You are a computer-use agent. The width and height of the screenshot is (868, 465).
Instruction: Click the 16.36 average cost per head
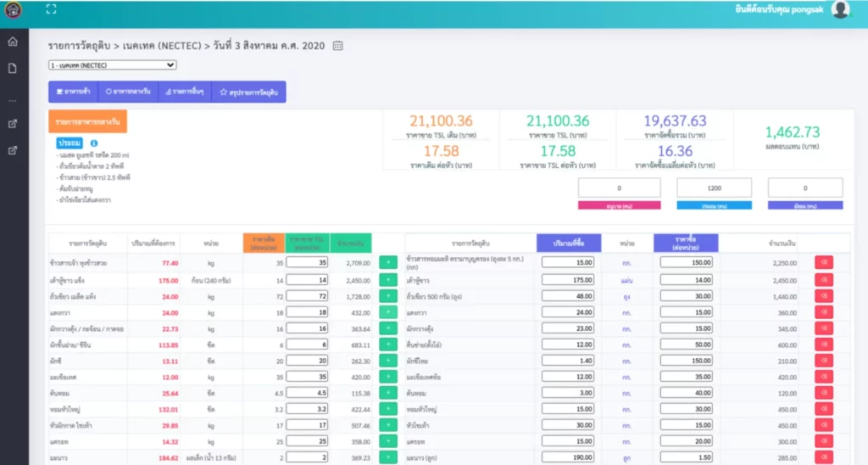[x=675, y=151]
